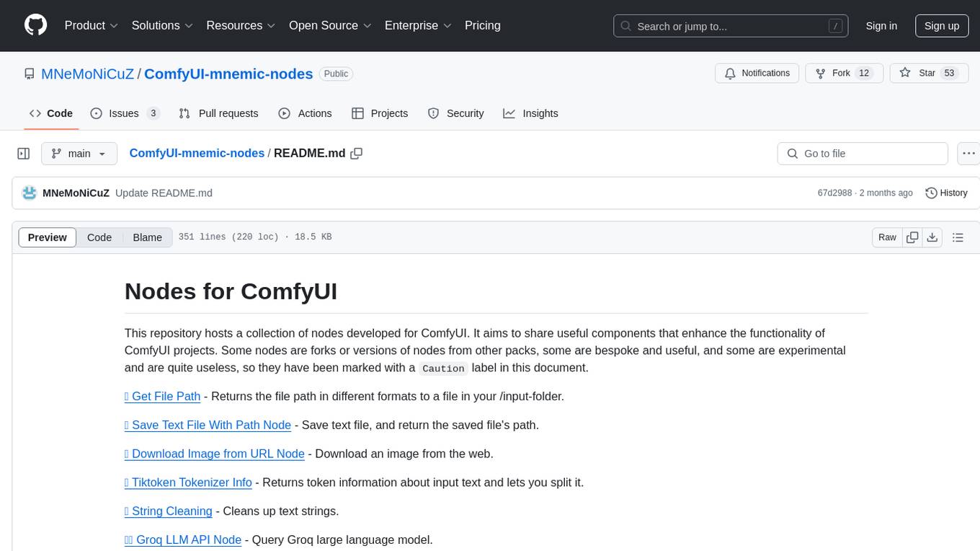Click the Sign in link
The height and width of the screenshot is (551, 980).
point(881,26)
